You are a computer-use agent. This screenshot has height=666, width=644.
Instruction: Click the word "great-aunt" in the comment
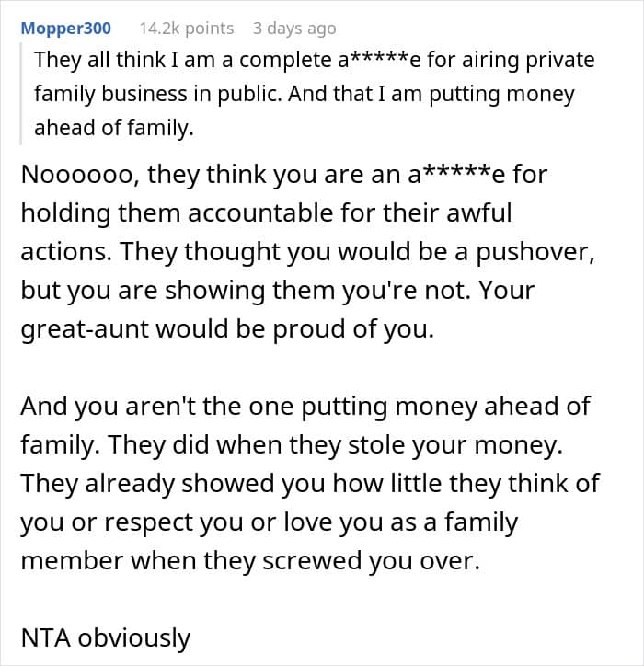83,331
